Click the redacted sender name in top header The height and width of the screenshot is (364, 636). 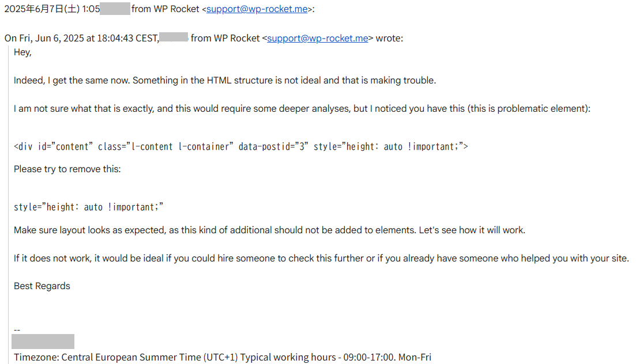click(115, 9)
